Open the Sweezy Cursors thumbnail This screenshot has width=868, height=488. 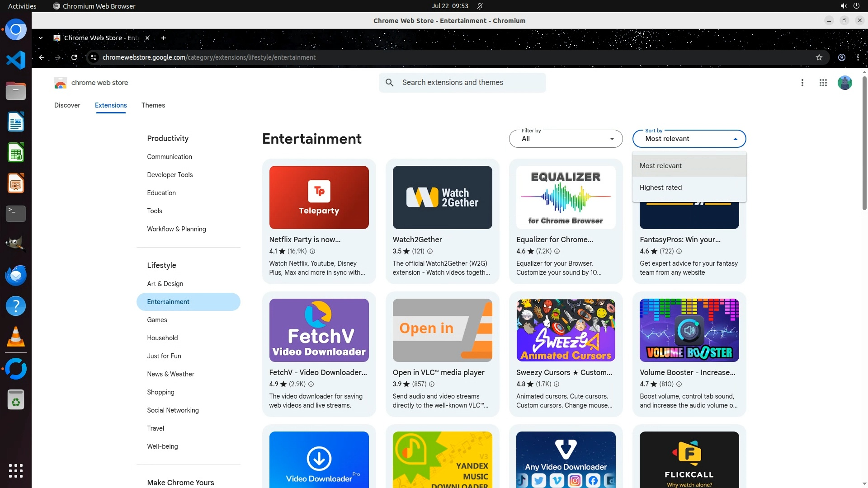[566, 330]
